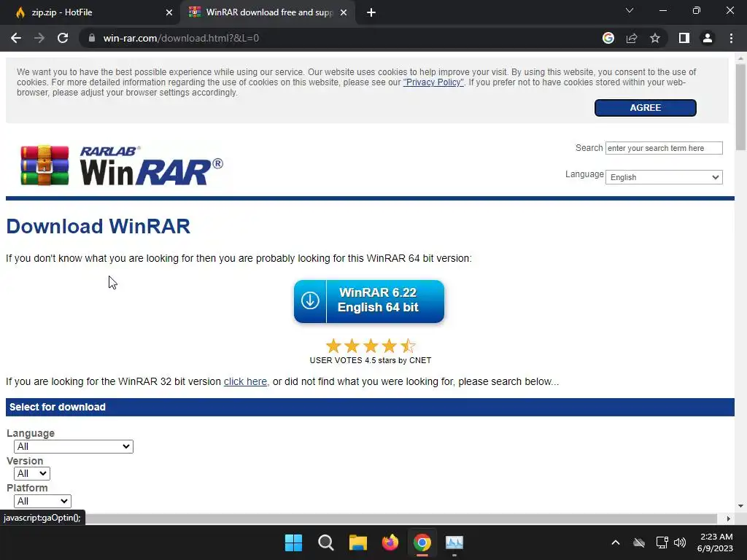Click the volume speaker tray icon
The height and width of the screenshot is (560, 747).
[680, 542]
